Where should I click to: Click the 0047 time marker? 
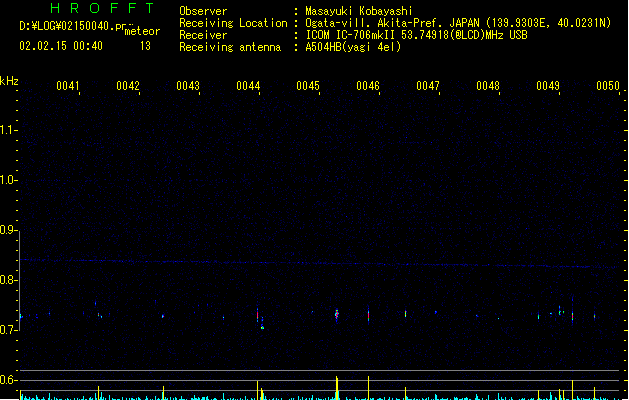coord(428,86)
